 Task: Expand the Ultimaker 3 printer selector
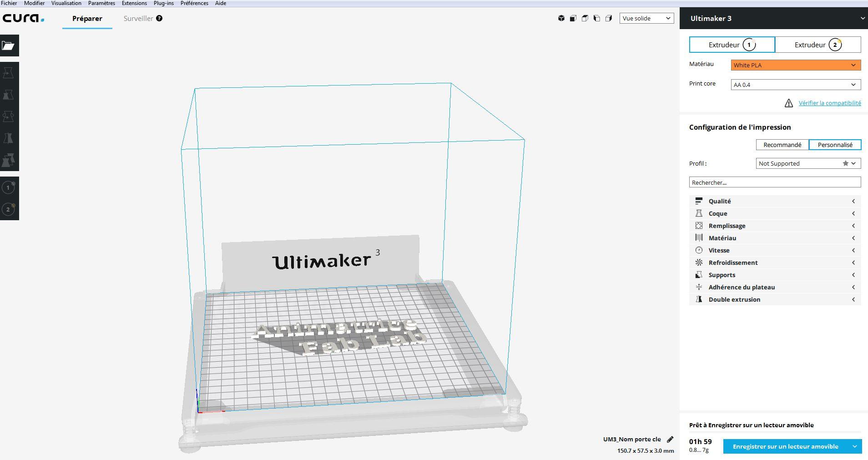click(x=773, y=18)
